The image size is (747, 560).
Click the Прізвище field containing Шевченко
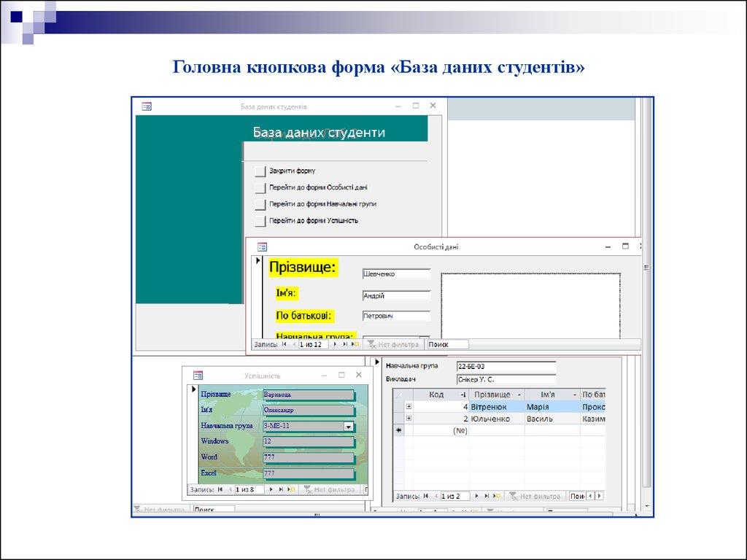[396, 274]
